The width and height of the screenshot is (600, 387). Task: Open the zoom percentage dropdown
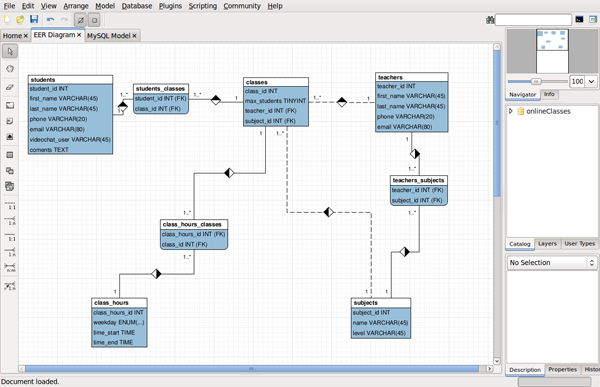pos(592,81)
